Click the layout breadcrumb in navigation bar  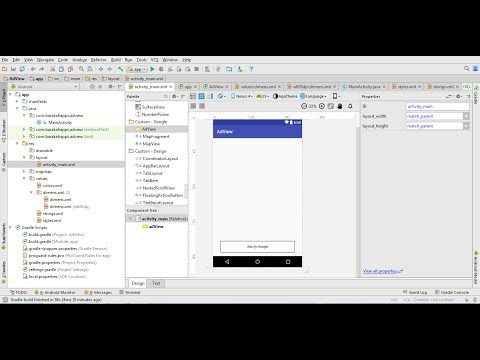(111, 79)
